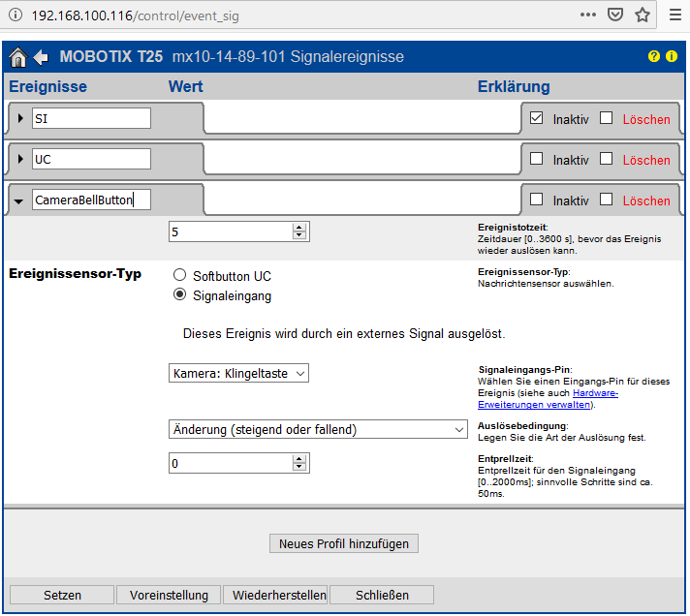
Task: Click the browser address bar URL
Action: pyautogui.click(x=135, y=15)
